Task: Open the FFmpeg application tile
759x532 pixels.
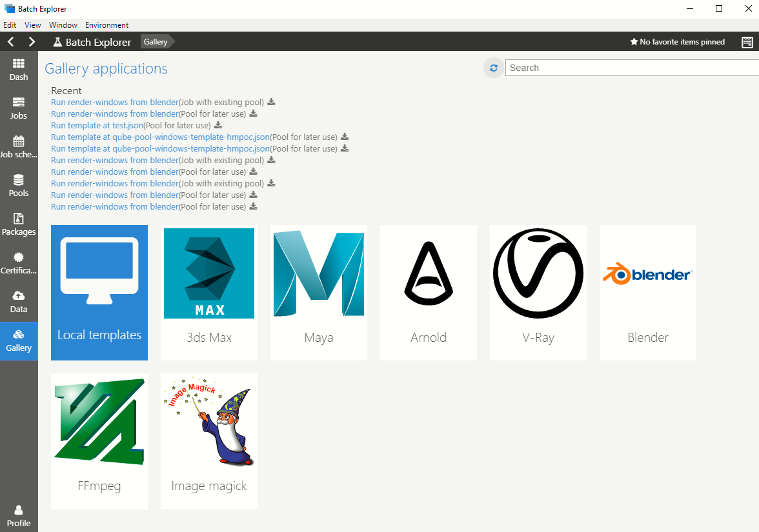Action: [x=99, y=441]
